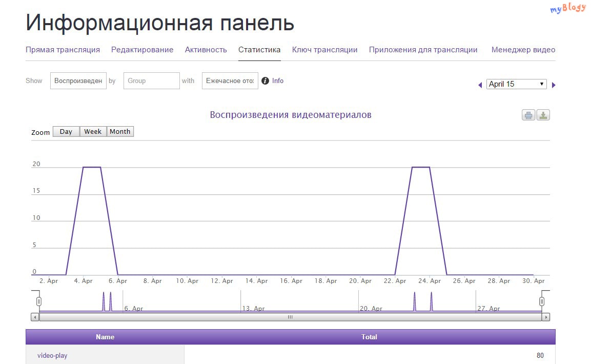Set chart zoom to Month
Image resolution: width=591 pixels, height=364 pixels.
[x=120, y=132]
